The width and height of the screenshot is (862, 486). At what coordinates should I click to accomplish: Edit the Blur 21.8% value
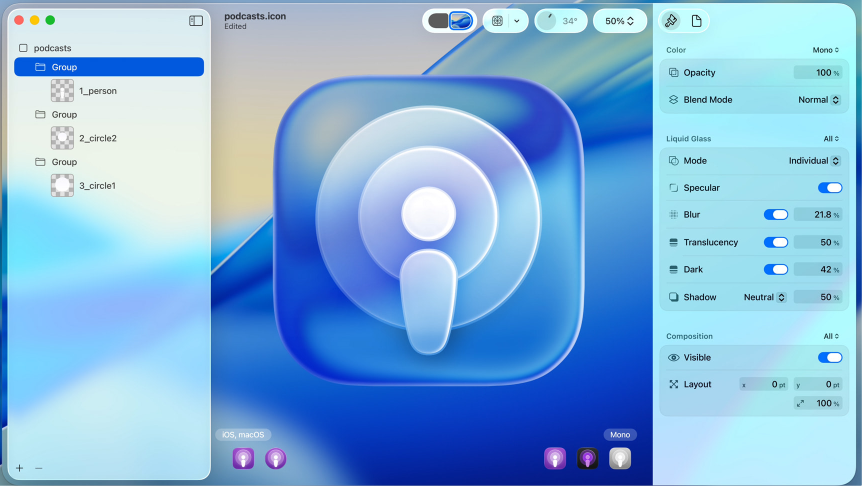[x=817, y=214]
